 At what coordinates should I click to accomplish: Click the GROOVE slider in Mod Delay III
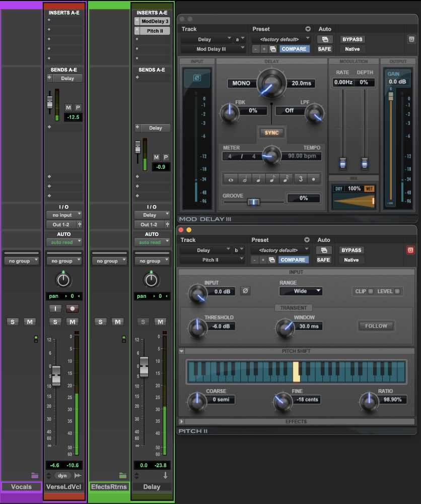[254, 202]
